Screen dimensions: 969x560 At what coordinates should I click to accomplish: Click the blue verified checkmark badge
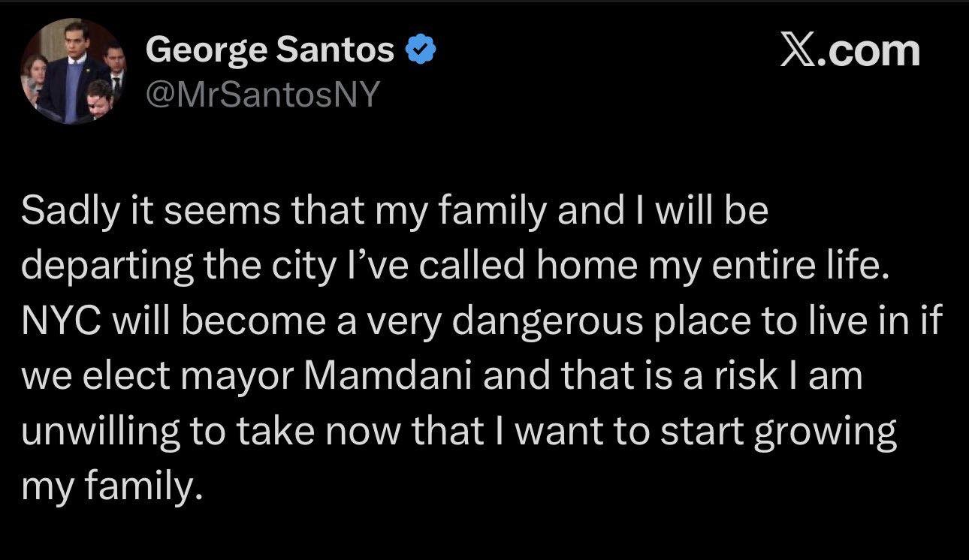(x=421, y=50)
